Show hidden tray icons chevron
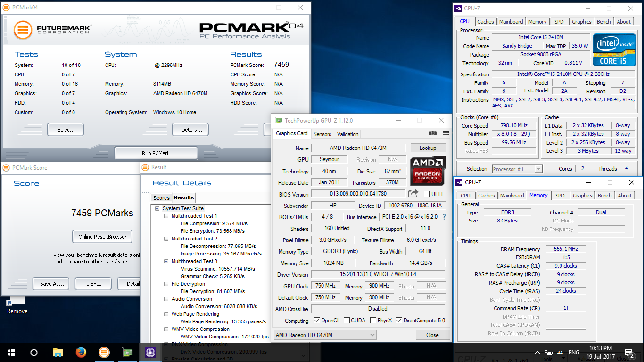 537,353
